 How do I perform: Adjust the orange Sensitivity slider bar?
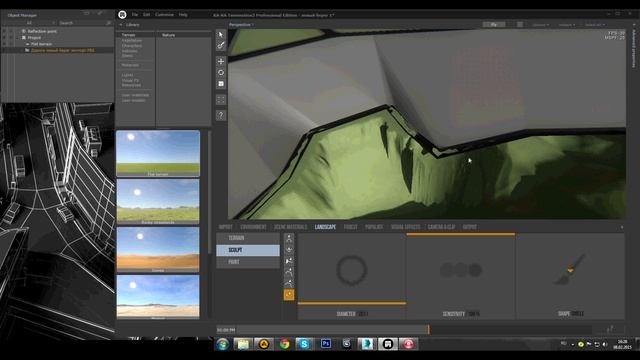coord(461,234)
